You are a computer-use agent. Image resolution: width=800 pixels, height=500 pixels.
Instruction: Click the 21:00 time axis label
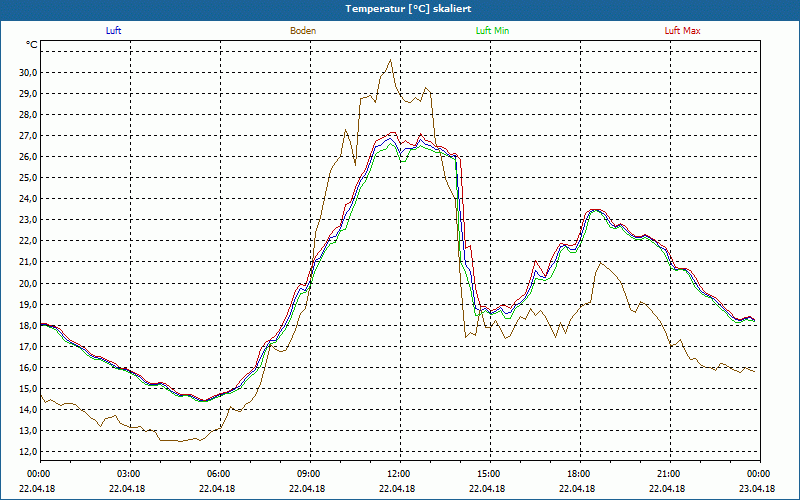click(667, 474)
